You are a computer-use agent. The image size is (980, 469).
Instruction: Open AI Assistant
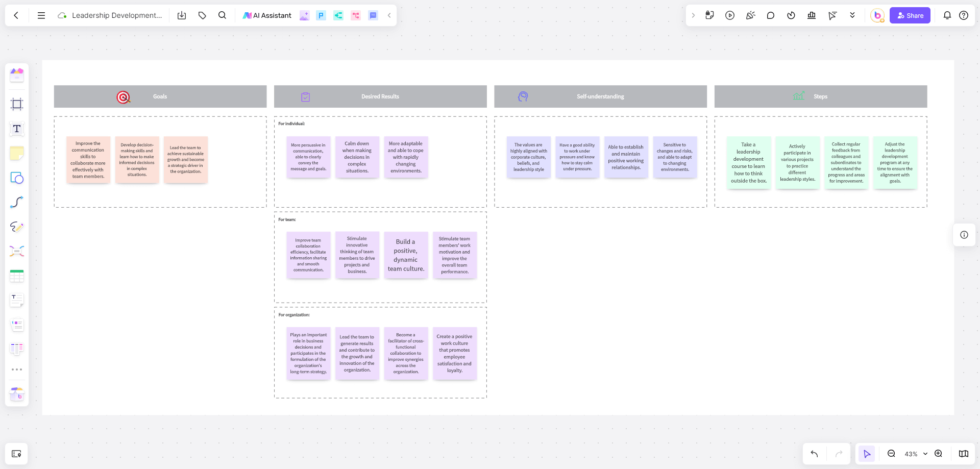click(x=267, y=15)
